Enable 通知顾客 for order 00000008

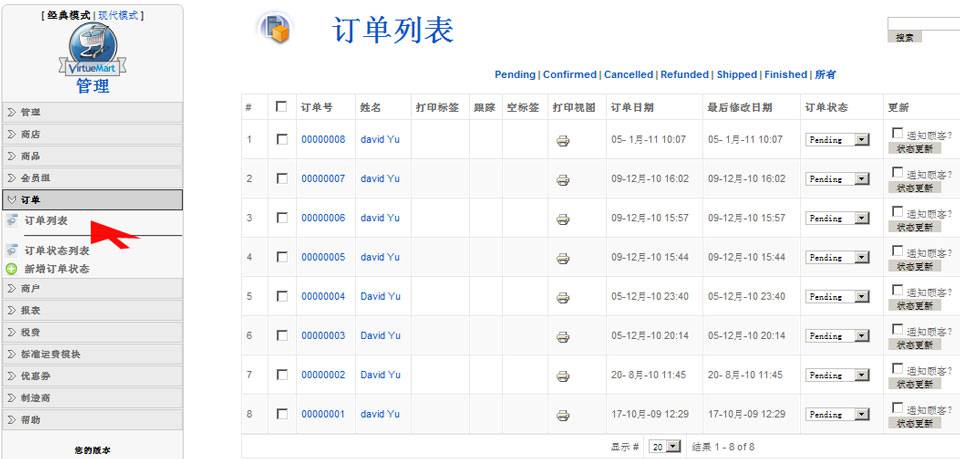[898, 133]
